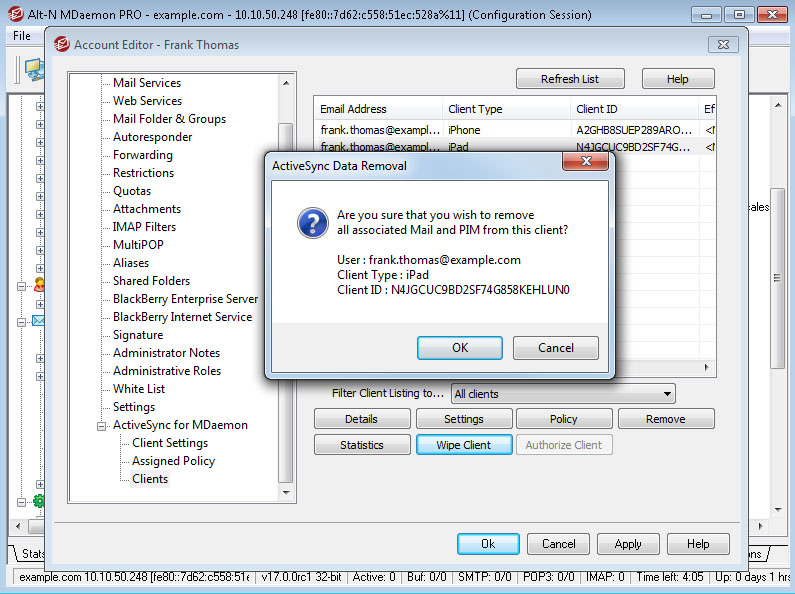Sort by Client Type column header
795x594 pixels.
tap(506, 109)
